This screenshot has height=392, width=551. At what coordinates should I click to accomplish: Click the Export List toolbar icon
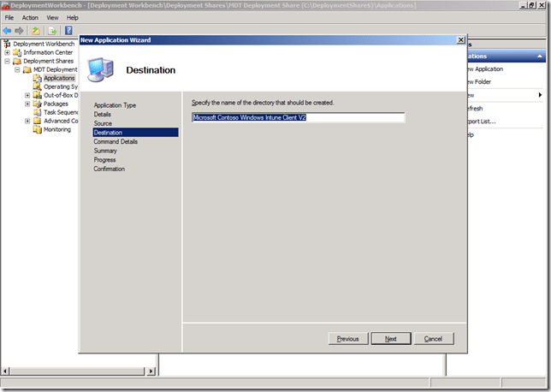click(52, 31)
